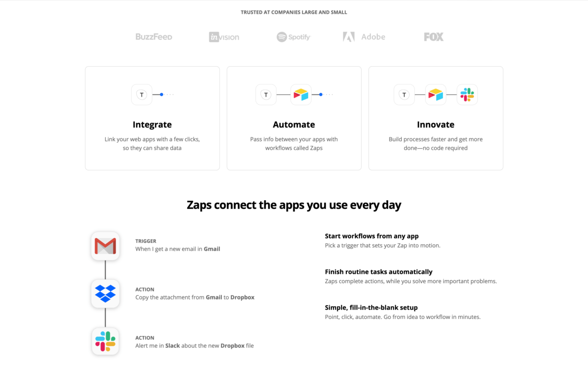Click the Dropbox icon in the workflow
The height and width of the screenshot is (368, 588).
click(105, 293)
